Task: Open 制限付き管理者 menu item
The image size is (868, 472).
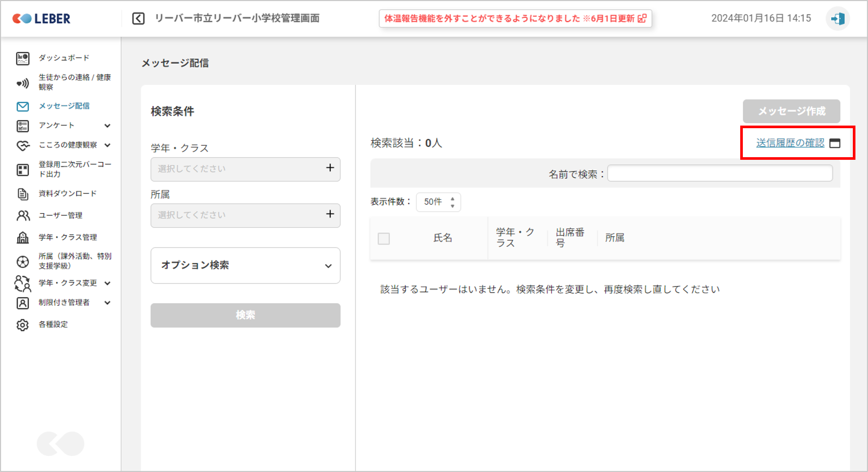Action: [x=64, y=303]
